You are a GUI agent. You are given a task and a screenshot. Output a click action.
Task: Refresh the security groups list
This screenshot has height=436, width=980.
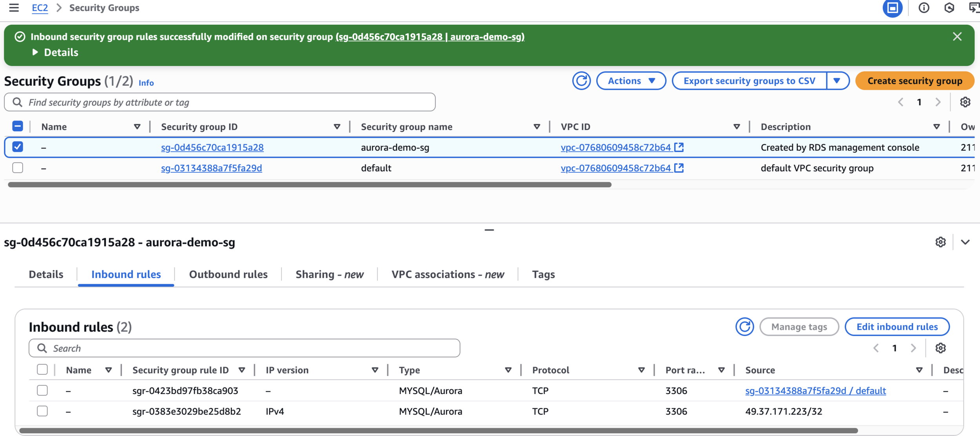[x=581, y=81]
